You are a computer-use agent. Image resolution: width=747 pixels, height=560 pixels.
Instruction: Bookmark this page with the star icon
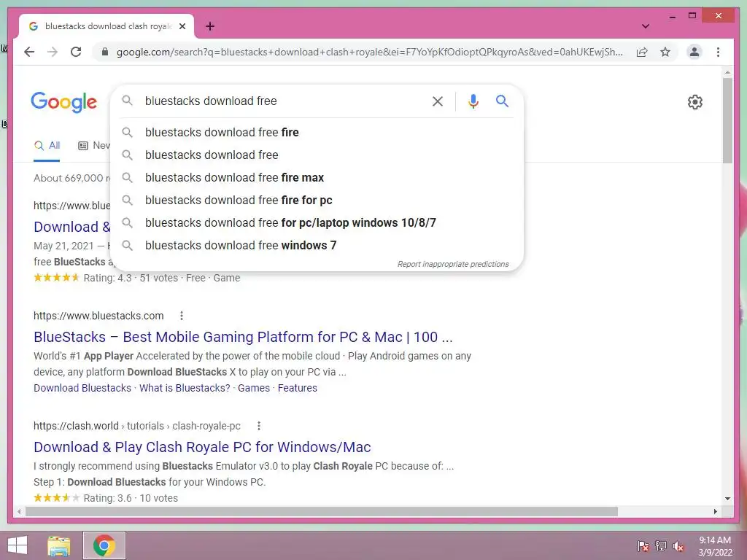[x=665, y=52]
